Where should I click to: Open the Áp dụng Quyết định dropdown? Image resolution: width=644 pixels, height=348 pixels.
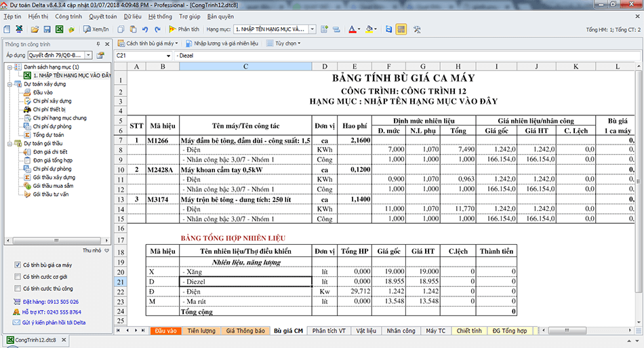[89, 55]
